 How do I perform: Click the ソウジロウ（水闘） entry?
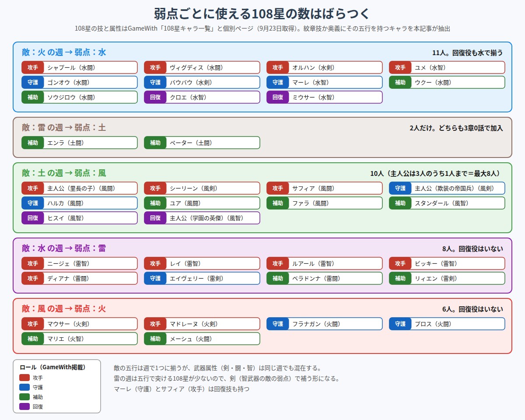click(80, 97)
